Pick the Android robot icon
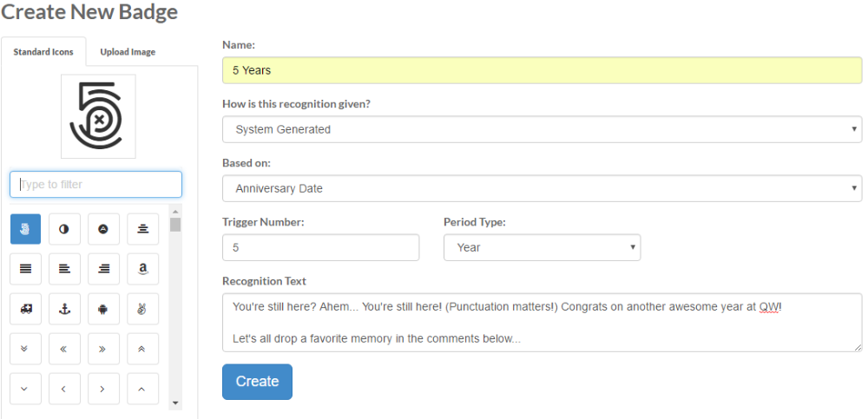The image size is (868, 419). tap(103, 309)
